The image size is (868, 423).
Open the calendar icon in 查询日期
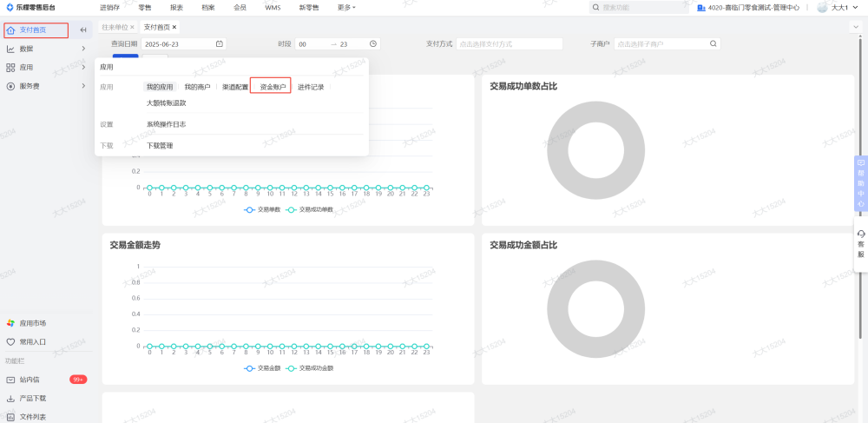[220, 43]
